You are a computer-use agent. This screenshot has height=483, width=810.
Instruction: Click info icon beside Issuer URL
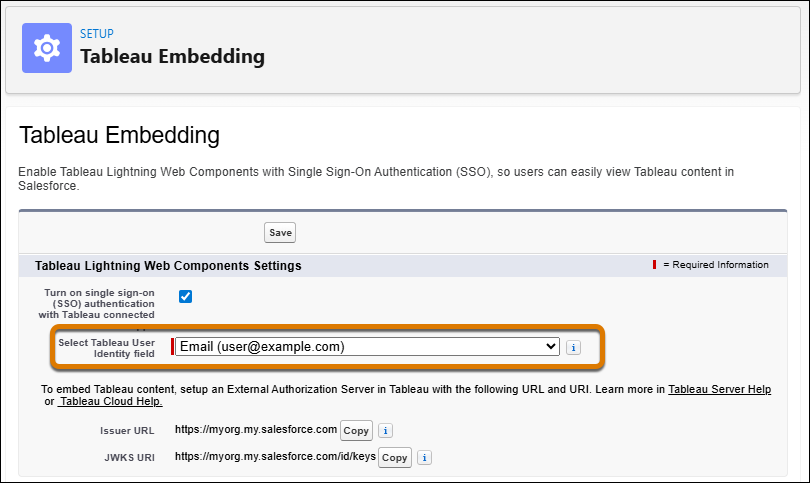(x=385, y=430)
